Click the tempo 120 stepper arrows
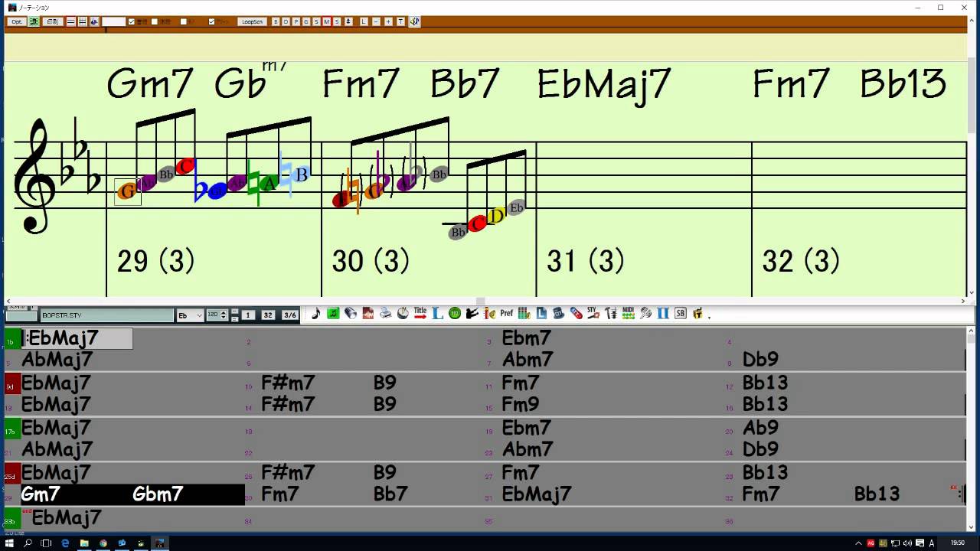 [224, 315]
